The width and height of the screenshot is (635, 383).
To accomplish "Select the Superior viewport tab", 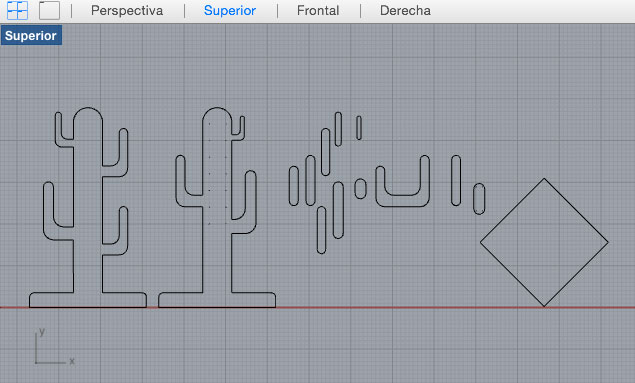I will coord(230,11).
